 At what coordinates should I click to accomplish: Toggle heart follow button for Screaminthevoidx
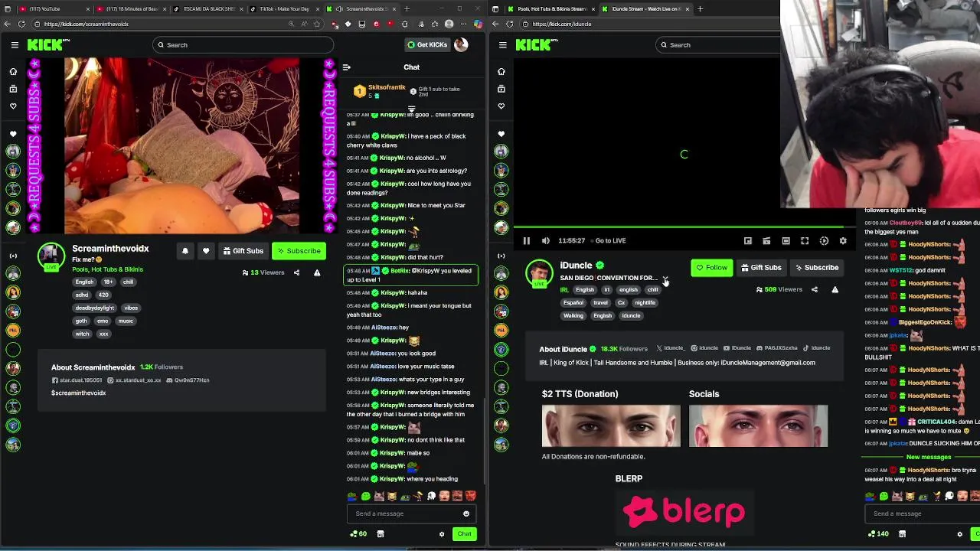(x=206, y=251)
